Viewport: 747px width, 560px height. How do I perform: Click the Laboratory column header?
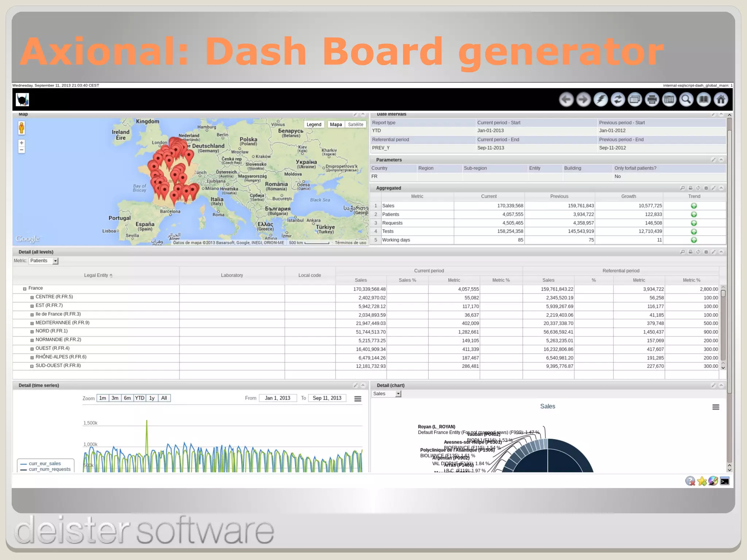coord(232,276)
